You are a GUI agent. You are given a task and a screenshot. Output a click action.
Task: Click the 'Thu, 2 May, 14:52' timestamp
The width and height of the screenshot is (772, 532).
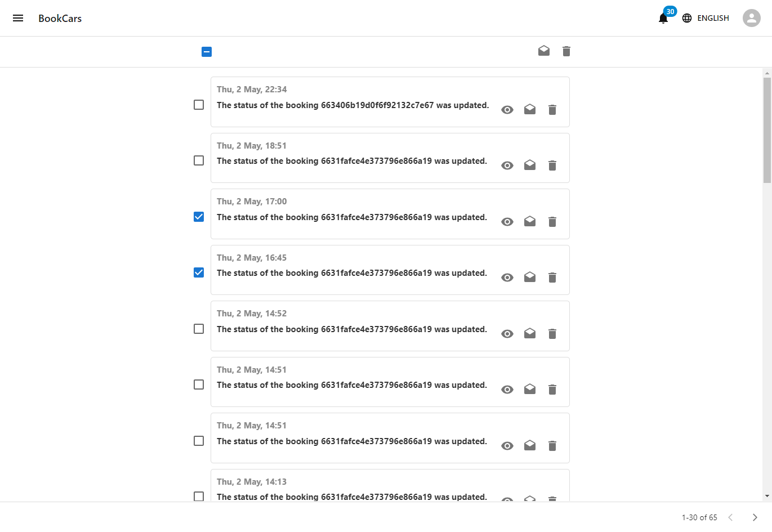(252, 314)
